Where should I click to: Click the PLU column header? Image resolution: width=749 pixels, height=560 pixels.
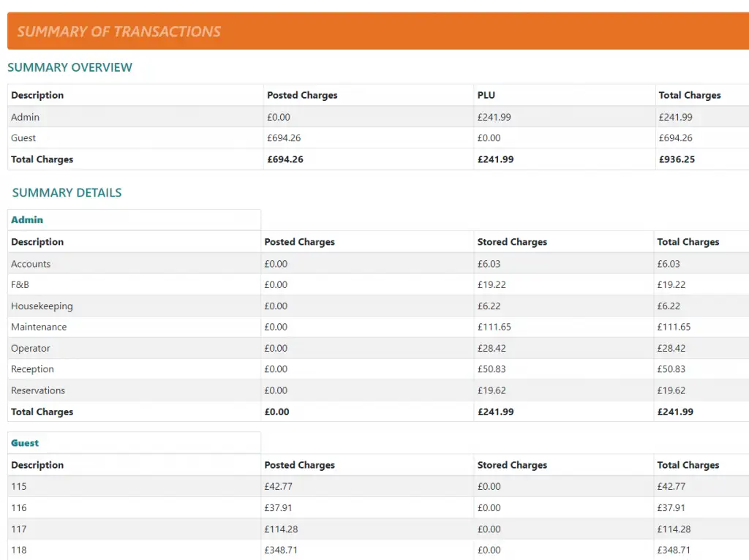click(x=486, y=95)
